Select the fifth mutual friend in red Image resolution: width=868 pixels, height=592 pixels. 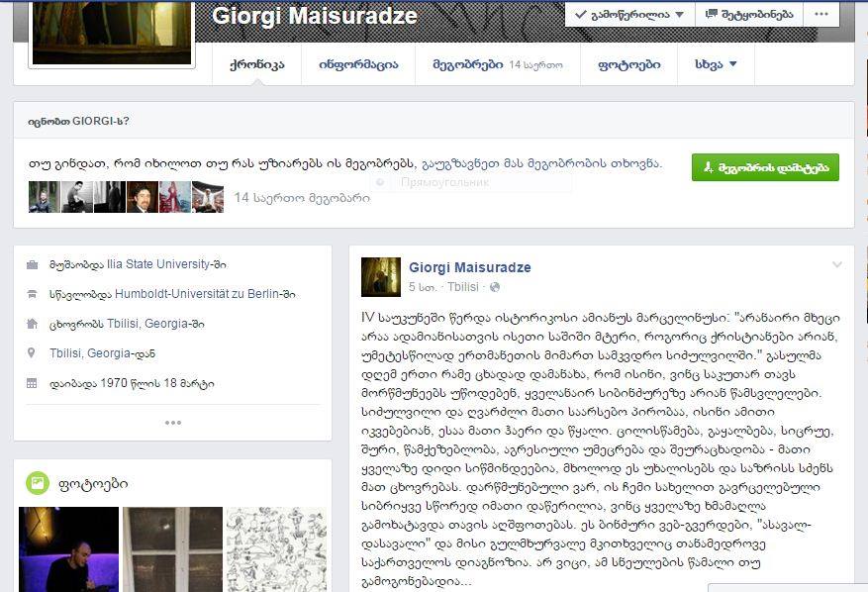(175, 197)
